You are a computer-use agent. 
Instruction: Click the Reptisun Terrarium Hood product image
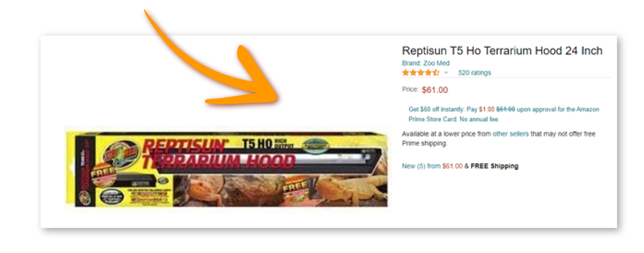point(228,169)
